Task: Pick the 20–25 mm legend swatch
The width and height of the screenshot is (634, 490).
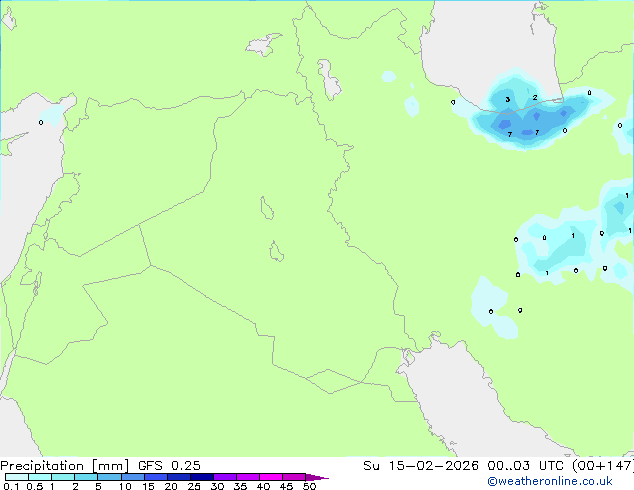Action: (x=179, y=477)
